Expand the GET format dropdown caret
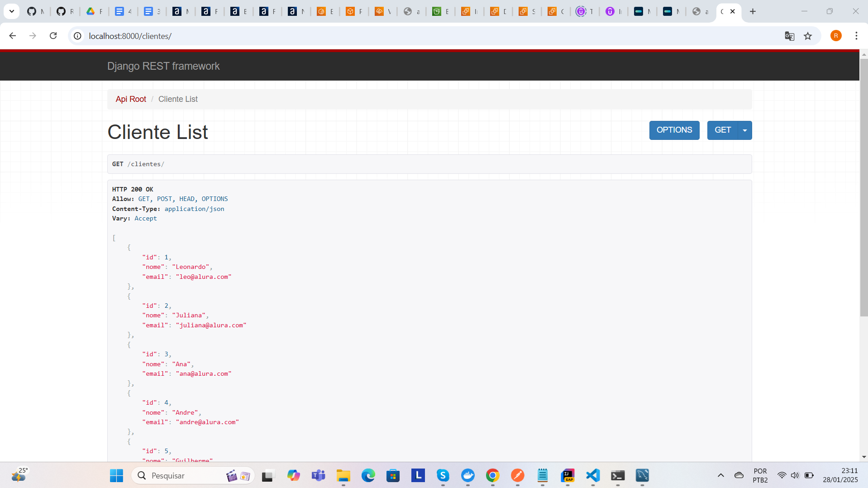The image size is (868, 488). tap(745, 130)
